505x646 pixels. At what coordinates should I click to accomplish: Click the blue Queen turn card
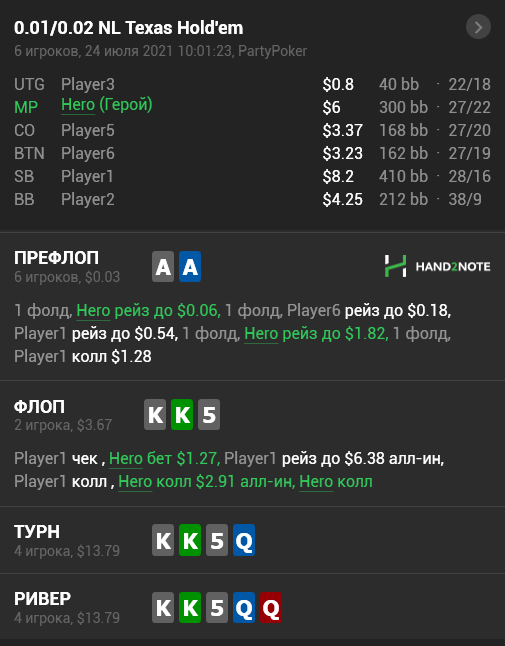(x=244, y=540)
